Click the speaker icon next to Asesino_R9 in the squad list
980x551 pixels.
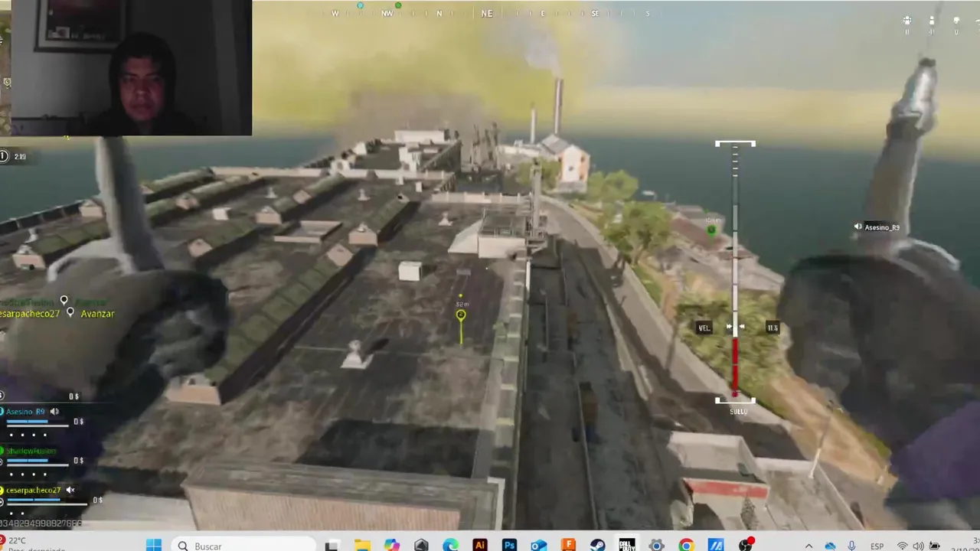(54, 412)
